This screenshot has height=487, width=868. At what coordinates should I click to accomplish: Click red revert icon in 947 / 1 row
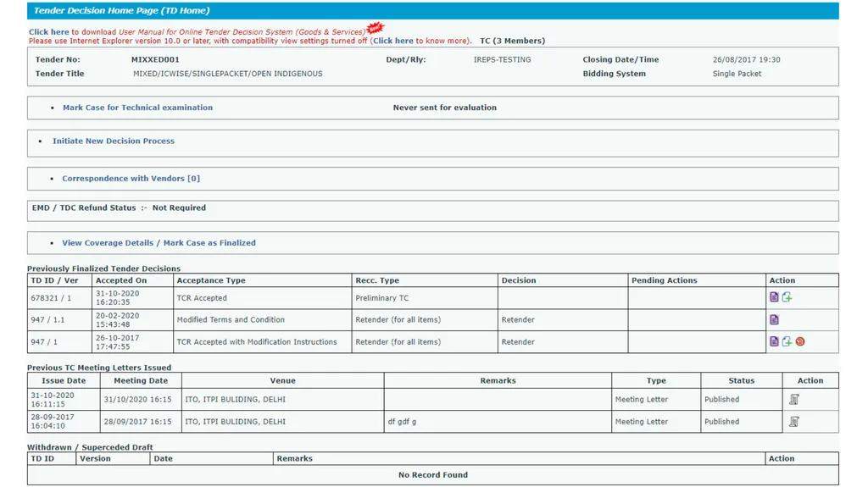coord(800,341)
